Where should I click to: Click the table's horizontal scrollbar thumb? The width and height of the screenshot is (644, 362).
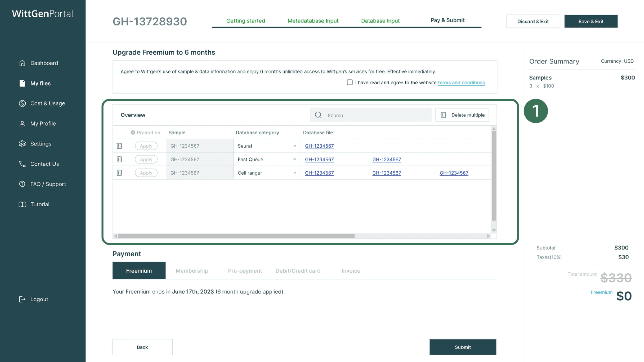(x=236, y=236)
